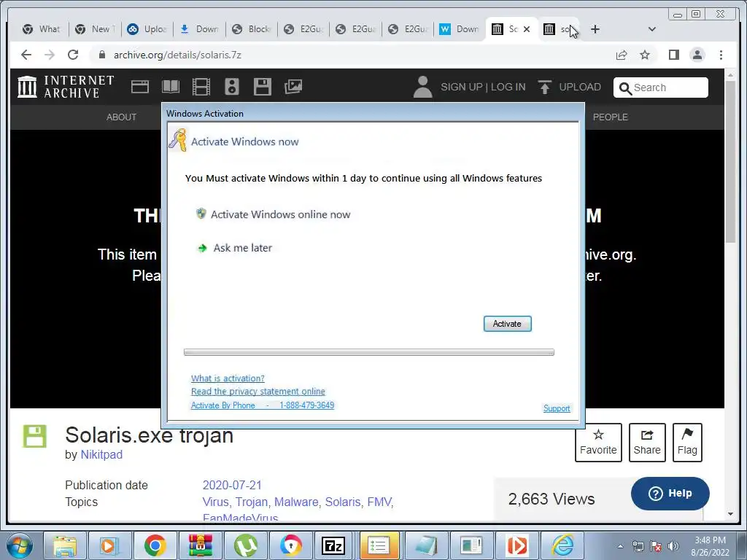Click the Internet Archive logo
This screenshot has width=747, height=560.
[66, 87]
